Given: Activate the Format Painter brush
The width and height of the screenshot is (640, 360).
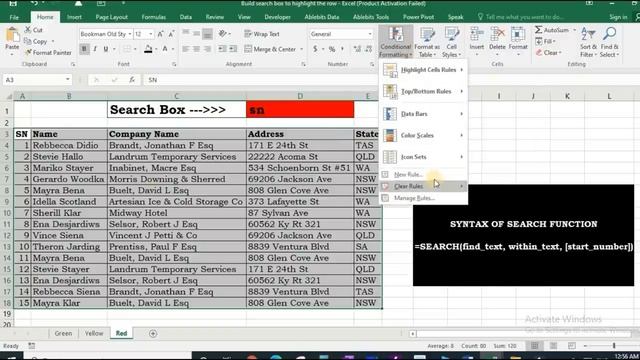Looking at the screenshot, I should 28,52.
